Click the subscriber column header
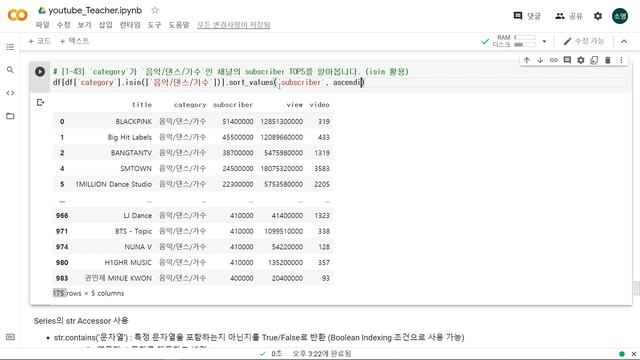The image size is (640, 360). 233,105
